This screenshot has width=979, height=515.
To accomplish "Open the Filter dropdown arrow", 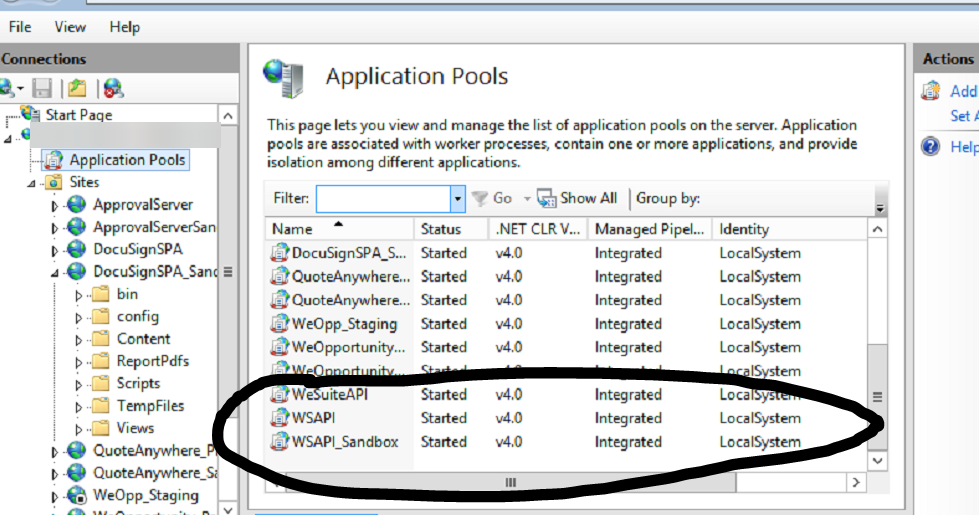I will pyautogui.click(x=458, y=199).
